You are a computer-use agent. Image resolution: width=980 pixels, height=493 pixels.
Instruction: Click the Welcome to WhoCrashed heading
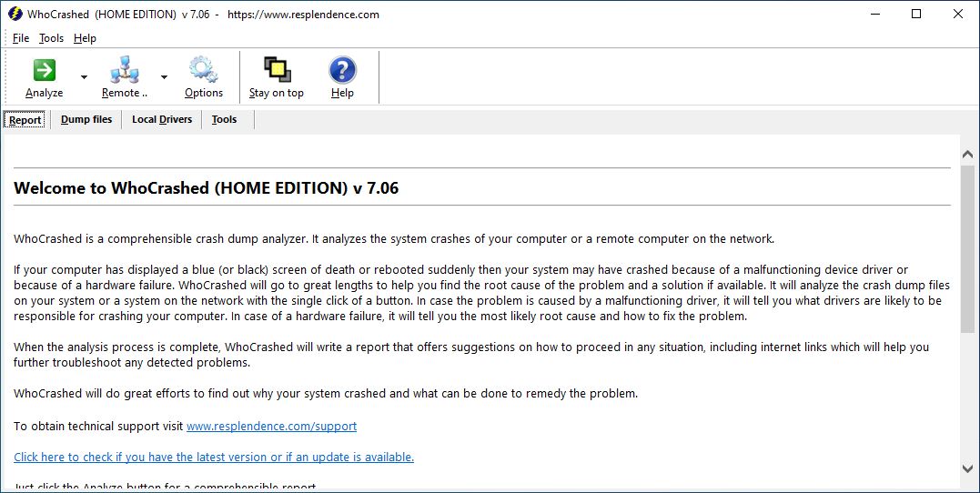click(207, 188)
